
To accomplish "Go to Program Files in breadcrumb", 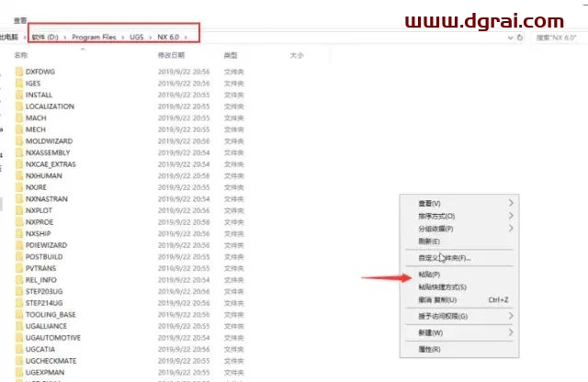I will (94, 37).
